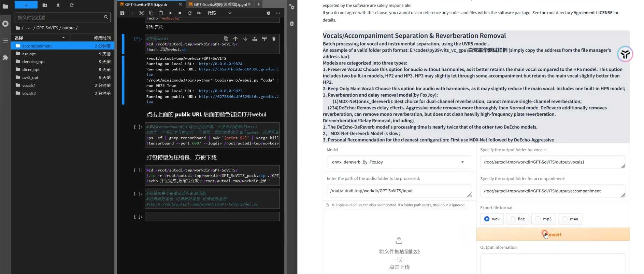The image size is (644, 274).
Task: Open the http://0.0.0.0:9873 local URL link
Action: click(220, 91)
